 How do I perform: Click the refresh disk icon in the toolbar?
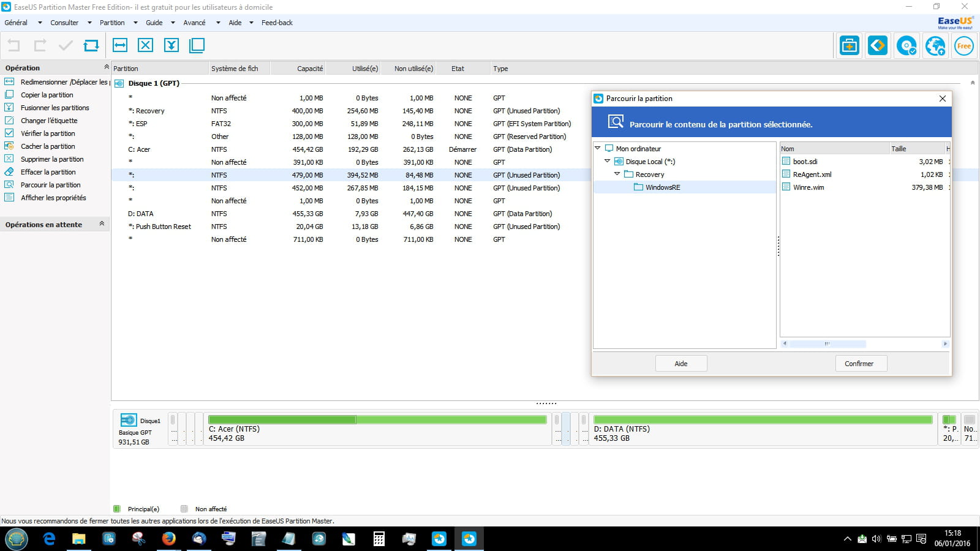(91, 45)
